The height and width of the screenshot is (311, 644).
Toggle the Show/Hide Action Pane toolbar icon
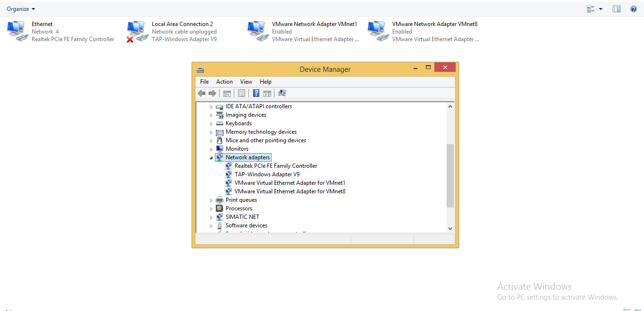tap(267, 93)
